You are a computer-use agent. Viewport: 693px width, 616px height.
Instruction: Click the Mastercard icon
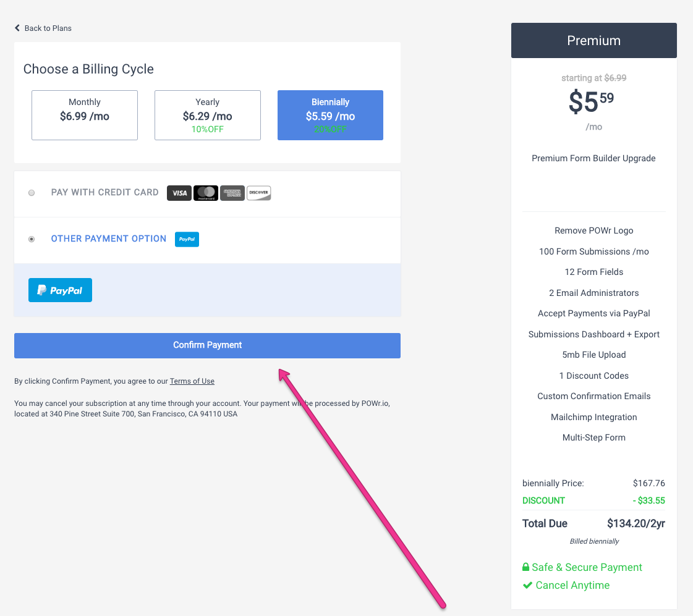coord(205,193)
